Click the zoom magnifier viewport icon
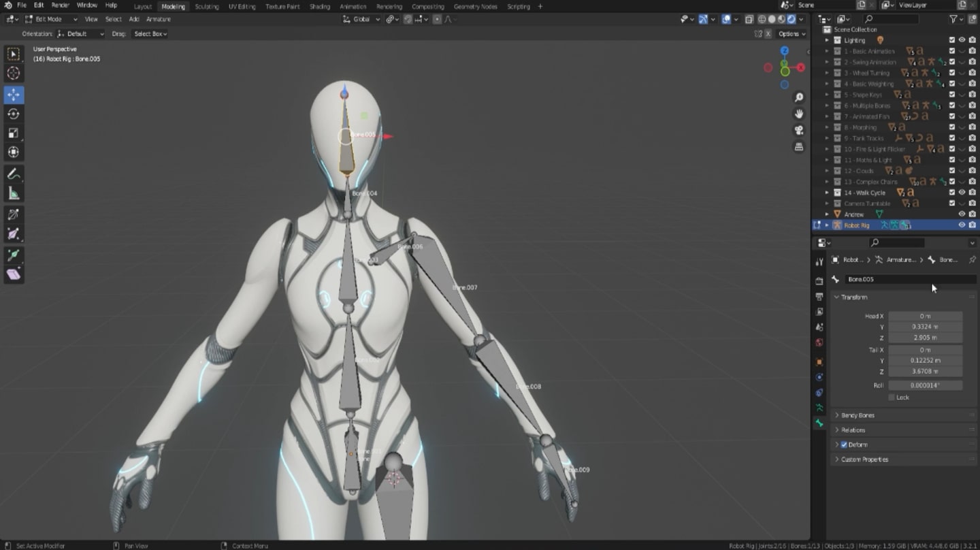Image resolution: width=980 pixels, height=550 pixels. coord(799,97)
